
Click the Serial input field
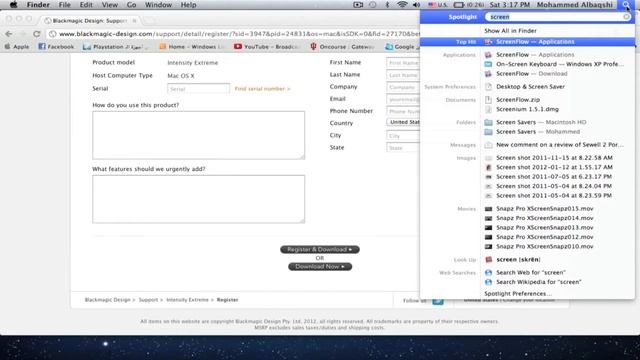(x=198, y=89)
